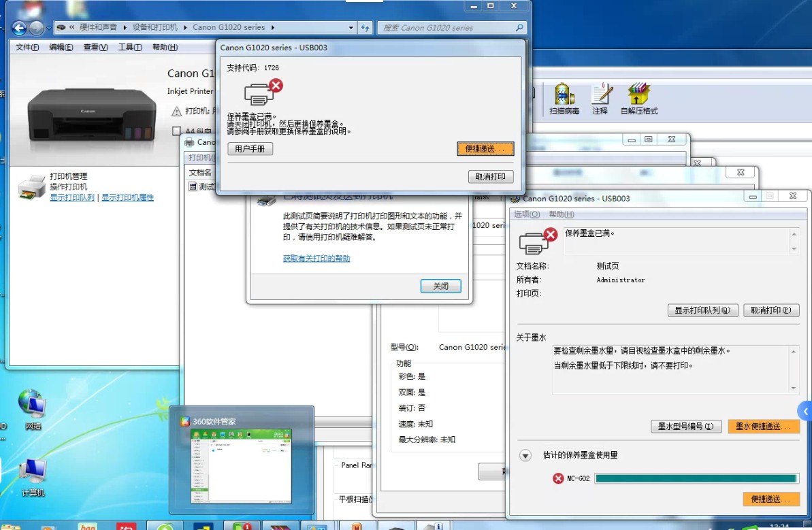Select the 最大分辨率: 未知 text

tap(427, 440)
